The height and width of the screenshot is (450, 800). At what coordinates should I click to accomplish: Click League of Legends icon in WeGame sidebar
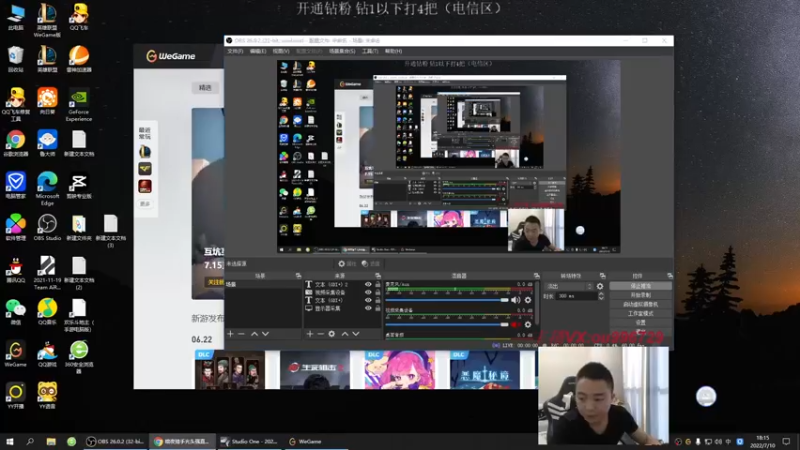point(145,152)
